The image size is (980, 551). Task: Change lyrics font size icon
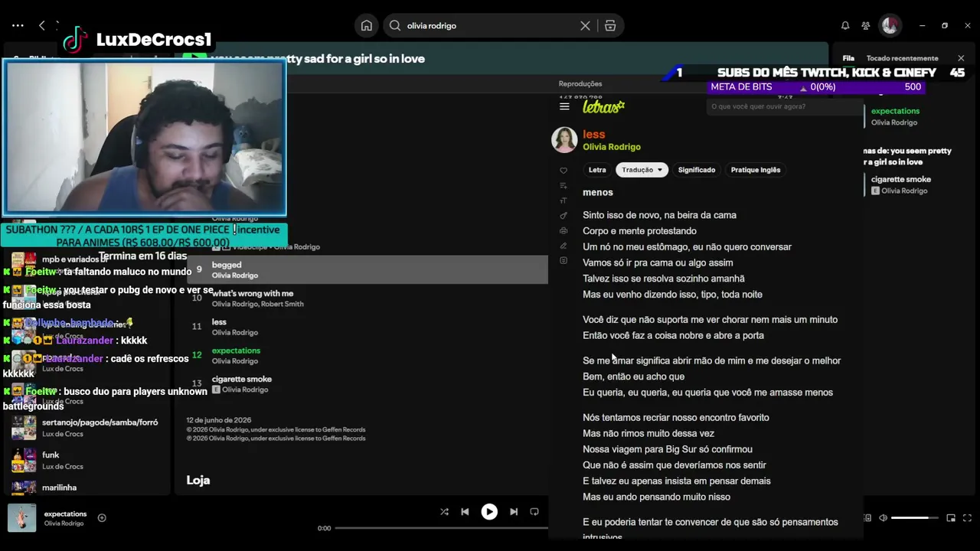(x=563, y=201)
